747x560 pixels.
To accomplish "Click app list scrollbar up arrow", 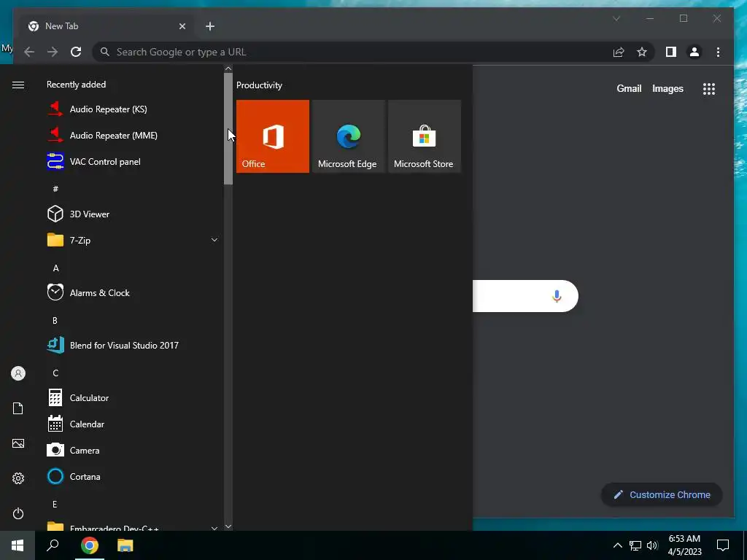I will point(228,69).
